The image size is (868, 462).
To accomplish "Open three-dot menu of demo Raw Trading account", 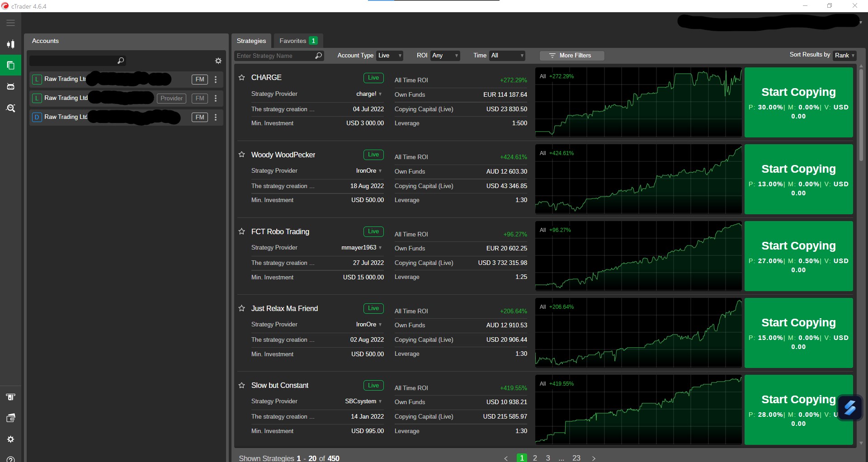I will pyautogui.click(x=216, y=118).
